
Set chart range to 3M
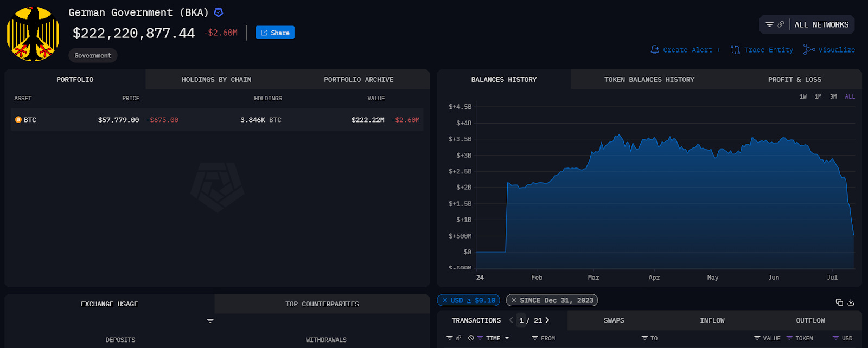pos(833,96)
